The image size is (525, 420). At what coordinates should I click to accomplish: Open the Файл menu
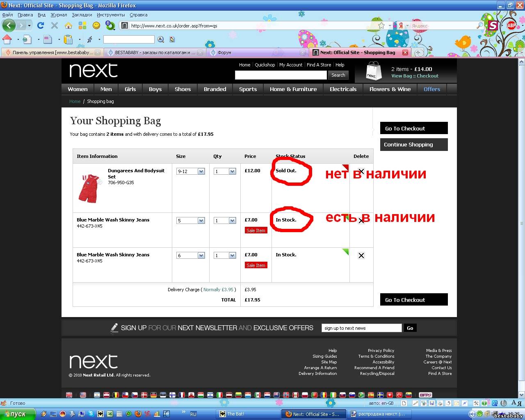7,15
